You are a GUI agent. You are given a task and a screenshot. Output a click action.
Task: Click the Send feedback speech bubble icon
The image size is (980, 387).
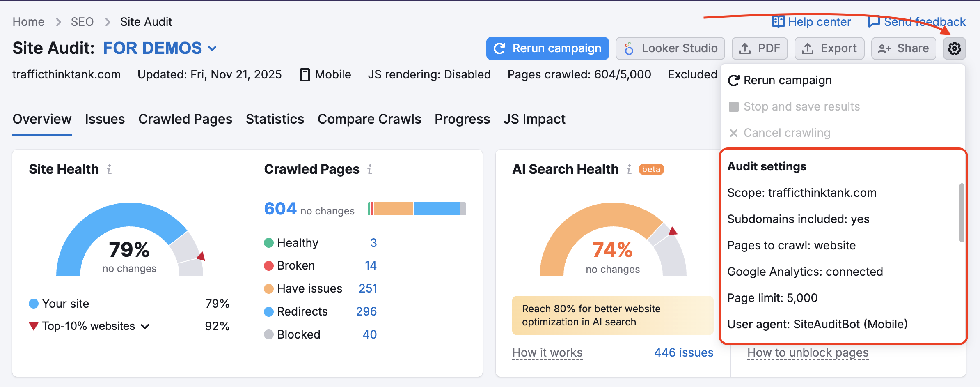click(874, 21)
